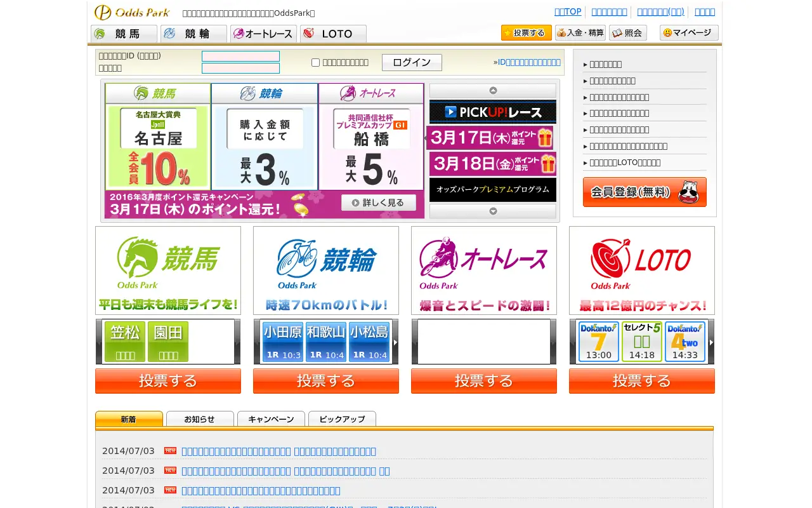Switch to お知らせ news tab
This screenshot has width=812, height=508.
click(x=200, y=419)
